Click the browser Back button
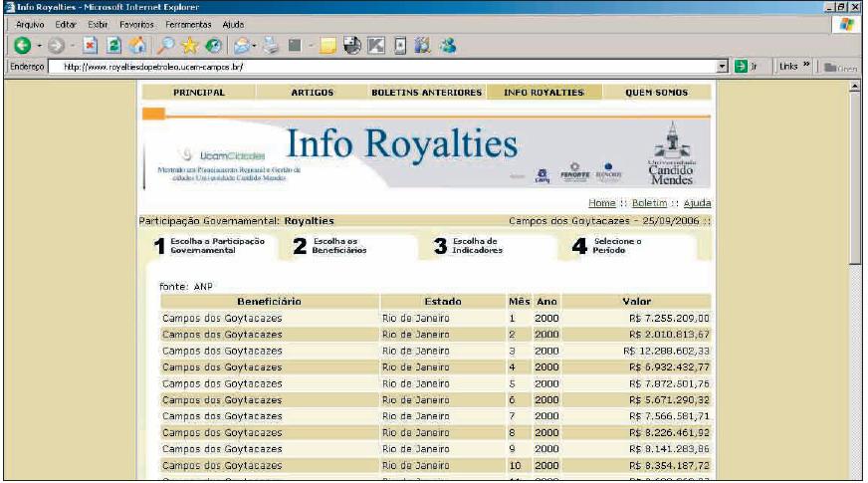The height and width of the screenshot is (483, 868). 21,45
